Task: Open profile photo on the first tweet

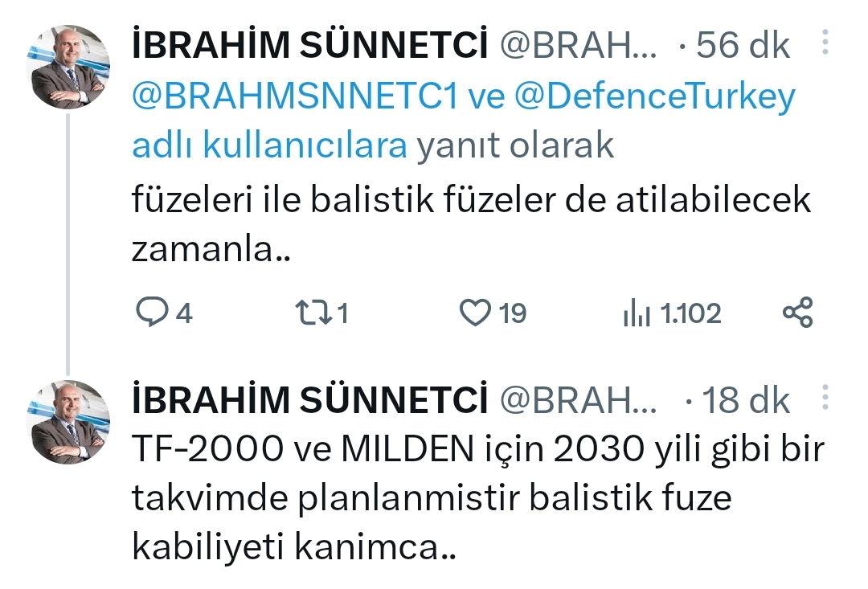Action: (x=70, y=67)
